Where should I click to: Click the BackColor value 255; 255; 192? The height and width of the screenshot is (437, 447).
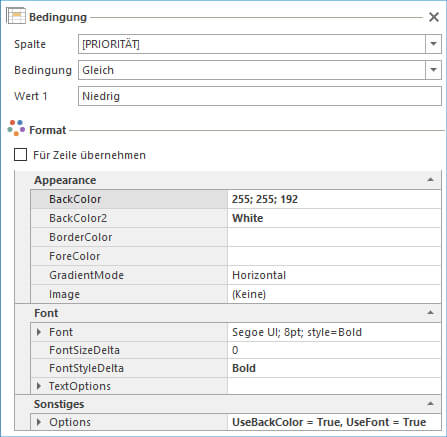[265, 199]
